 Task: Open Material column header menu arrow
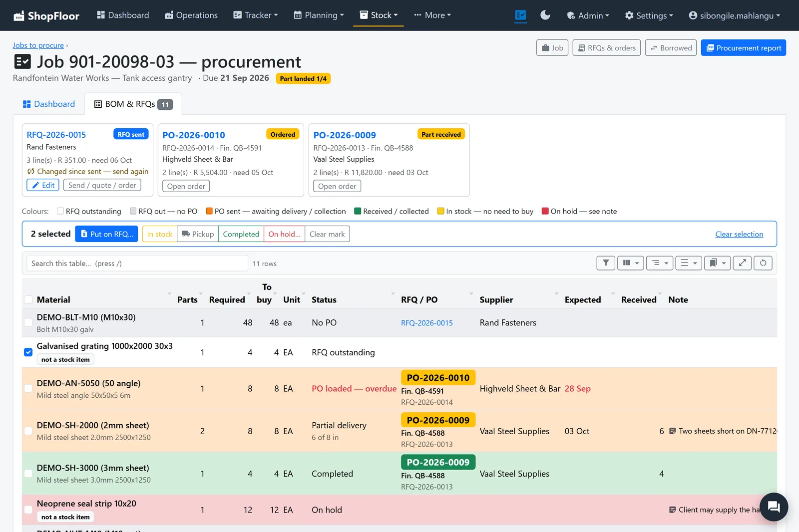coord(169,293)
